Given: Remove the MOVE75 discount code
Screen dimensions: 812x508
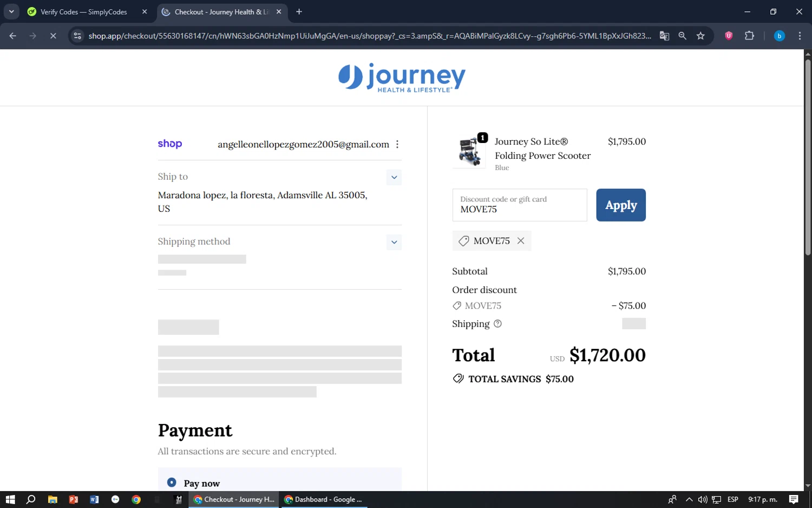Looking at the screenshot, I should pyautogui.click(x=521, y=241).
